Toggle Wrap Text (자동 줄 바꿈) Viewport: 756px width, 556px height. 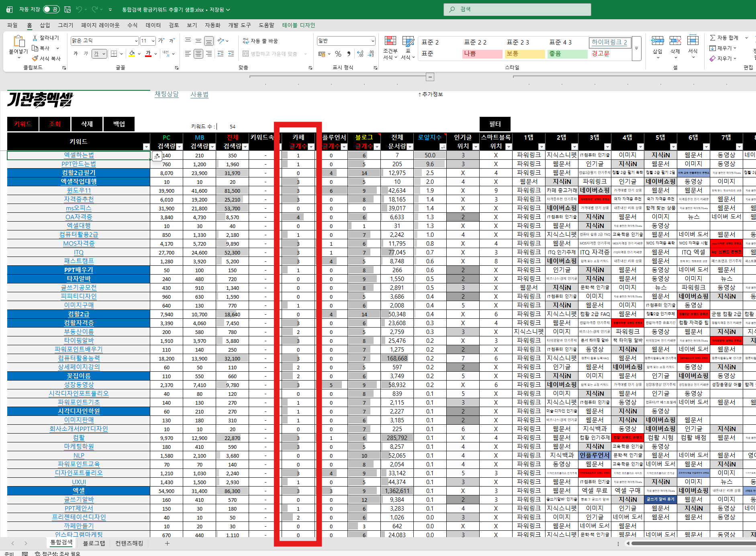coord(260,41)
